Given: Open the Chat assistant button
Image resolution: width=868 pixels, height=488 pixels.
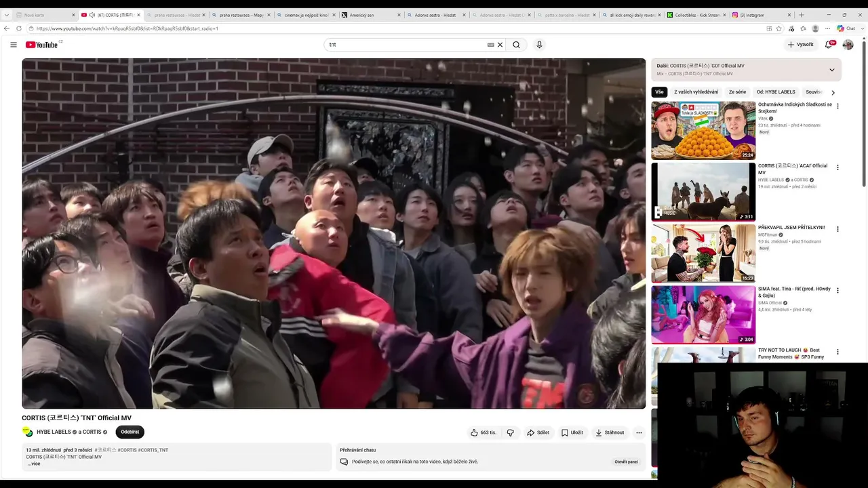Looking at the screenshot, I should point(846,28).
